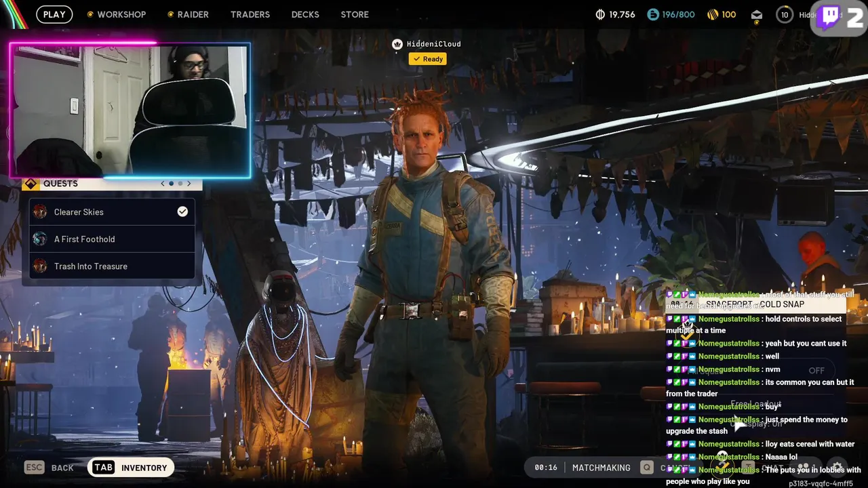868x488 pixels.
Task: Open the Trash Into Treasure quest
Action: pos(112,266)
